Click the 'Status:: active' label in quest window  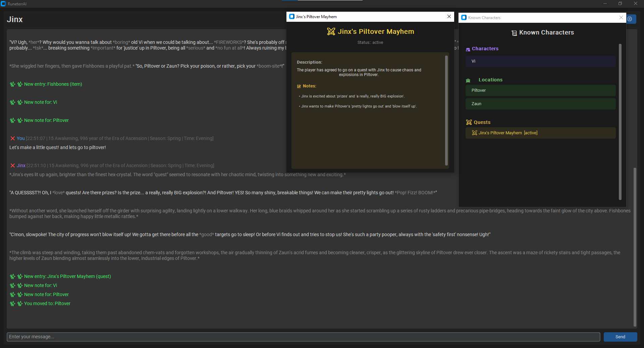[x=370, y=43]
